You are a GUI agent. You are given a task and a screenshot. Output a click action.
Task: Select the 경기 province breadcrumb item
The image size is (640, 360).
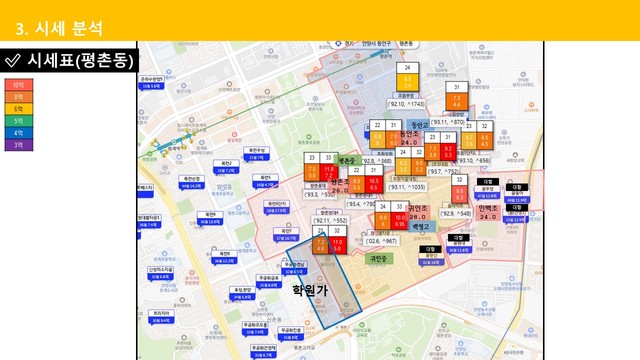point(349,43)
